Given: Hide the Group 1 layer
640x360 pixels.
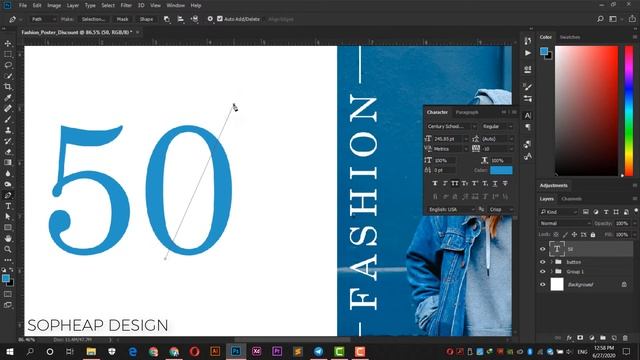Looking at the screenshot, I should coord(542,271).
